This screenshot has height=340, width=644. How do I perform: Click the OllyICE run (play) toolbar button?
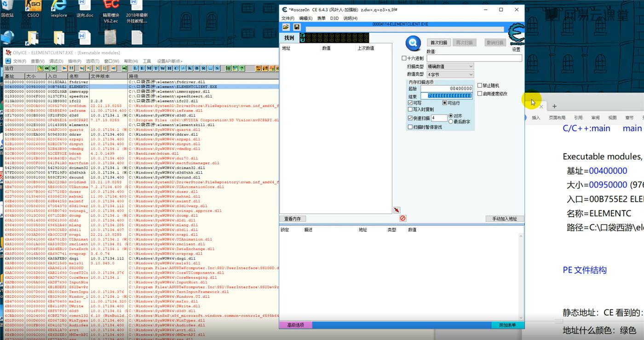[x=64, y=69]
